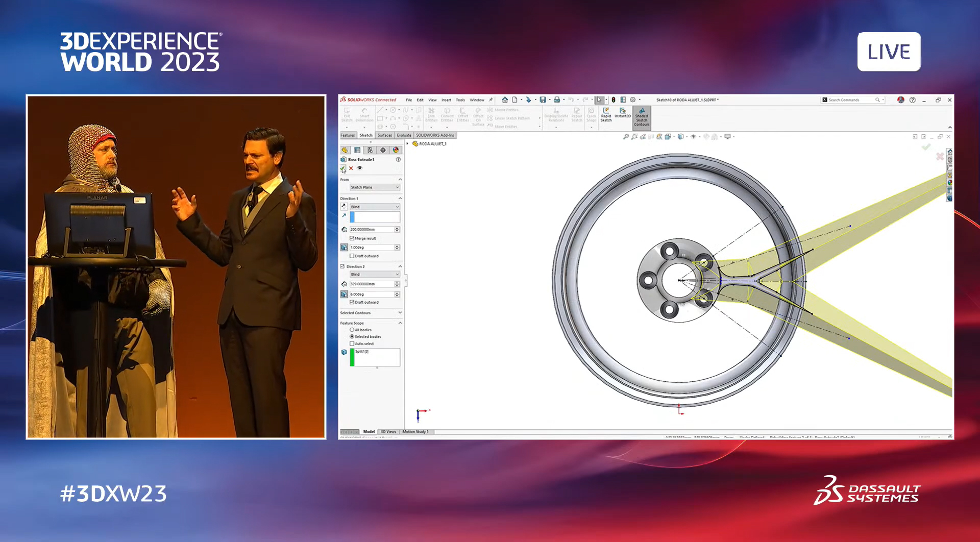Click the 6.00deg draft angle spinner
The image size is (980, 542).
(x=397, y=294)
